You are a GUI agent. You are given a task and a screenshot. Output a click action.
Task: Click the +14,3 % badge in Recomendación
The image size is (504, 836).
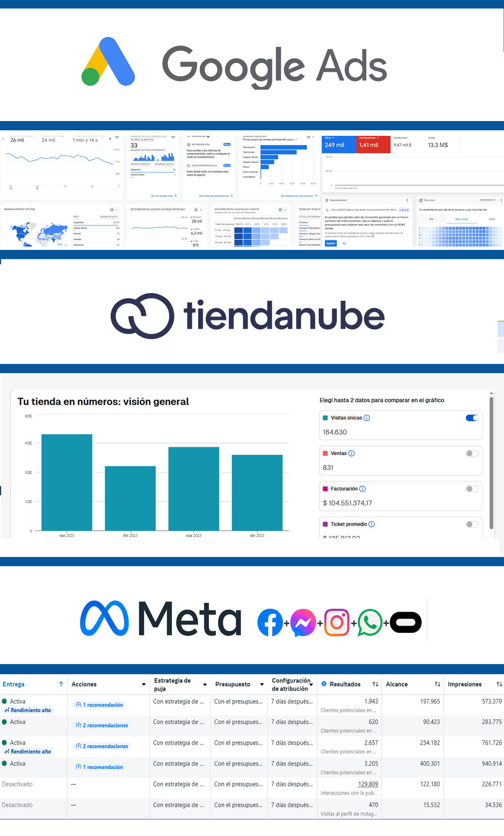click(x=404, y=210)
